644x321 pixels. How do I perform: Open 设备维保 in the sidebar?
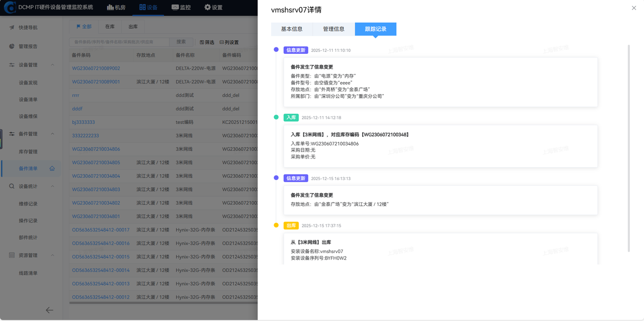[x=28, y=116]
